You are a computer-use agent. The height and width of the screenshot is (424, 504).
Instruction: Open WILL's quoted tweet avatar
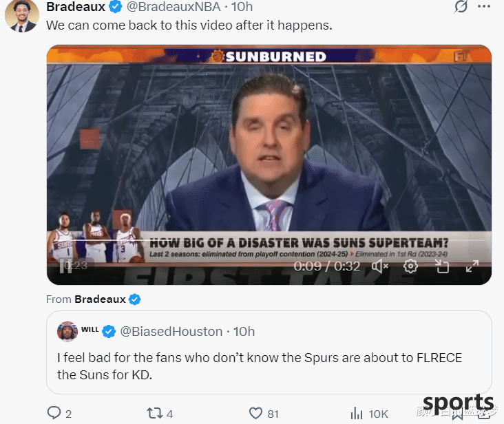(x=67, y=332)
